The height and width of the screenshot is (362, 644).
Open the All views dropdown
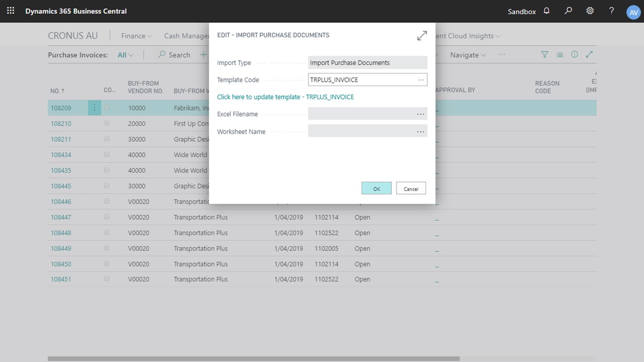(125, 55)
